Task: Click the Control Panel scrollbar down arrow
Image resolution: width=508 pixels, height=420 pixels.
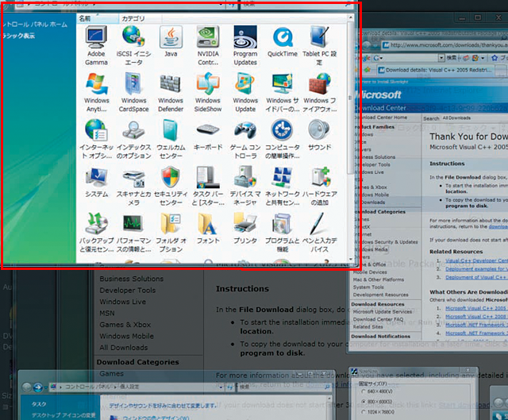Action: click(x=350, y=260)
